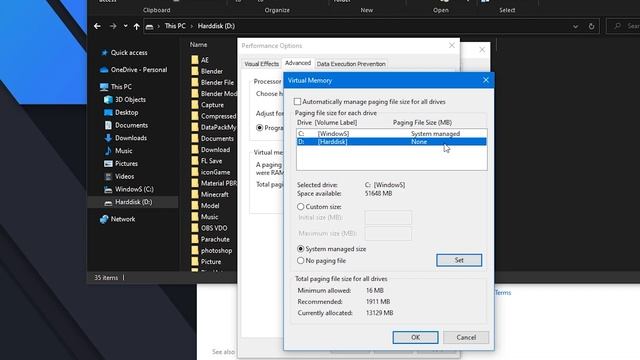Select the iconGame folder
Screen dimensions: 640x360
click(x=215, y=172)
